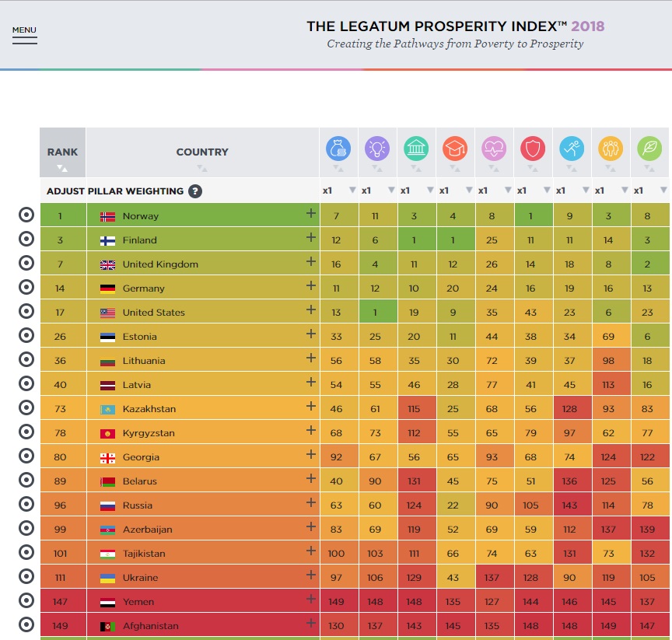Click the shield Safety & Security icon
The image size is (672, 640).
(533, 148)
